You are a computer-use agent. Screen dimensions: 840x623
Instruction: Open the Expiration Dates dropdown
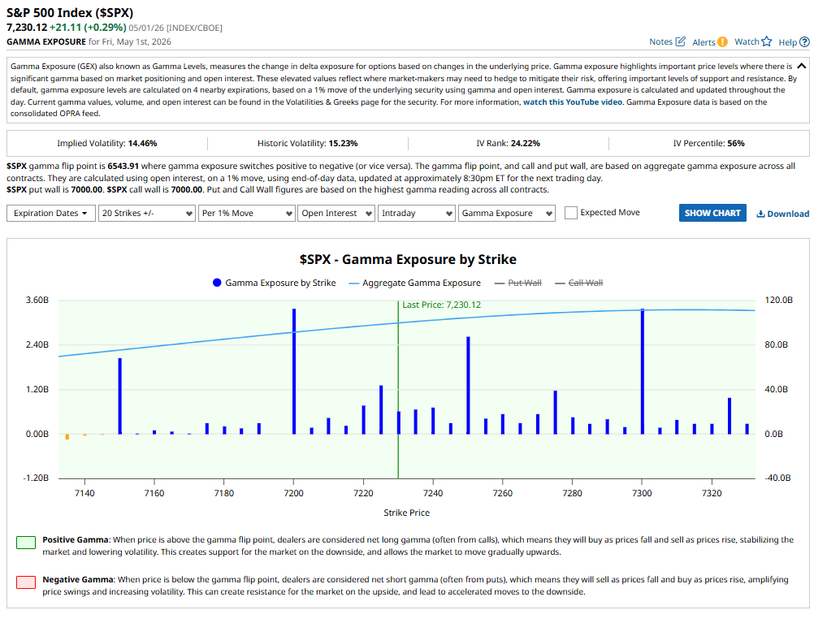[51, 213]
